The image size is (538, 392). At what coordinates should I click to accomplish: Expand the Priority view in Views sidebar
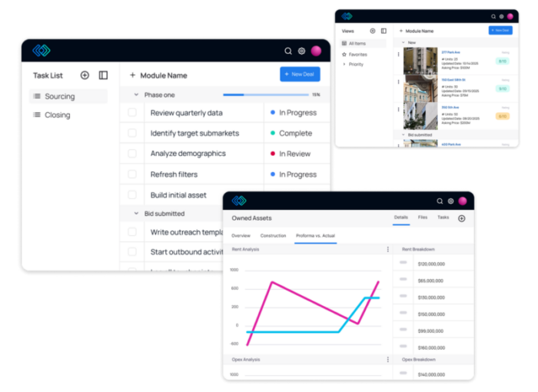point(343,65)
